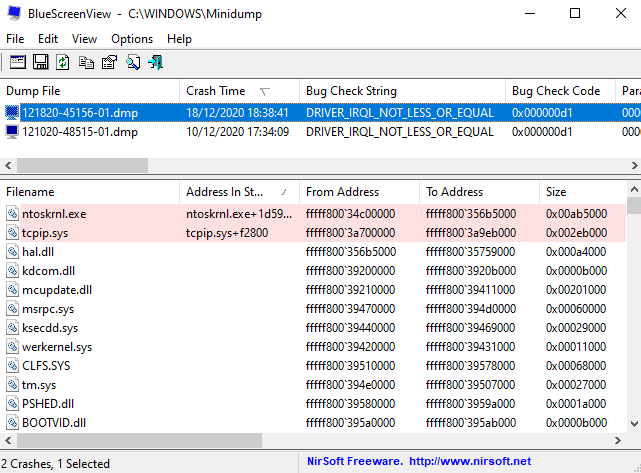Screen dimensions: 641x473
Task: Click kdcom.dll file icon
Action: pyautogui.click(x=12, y=271)
